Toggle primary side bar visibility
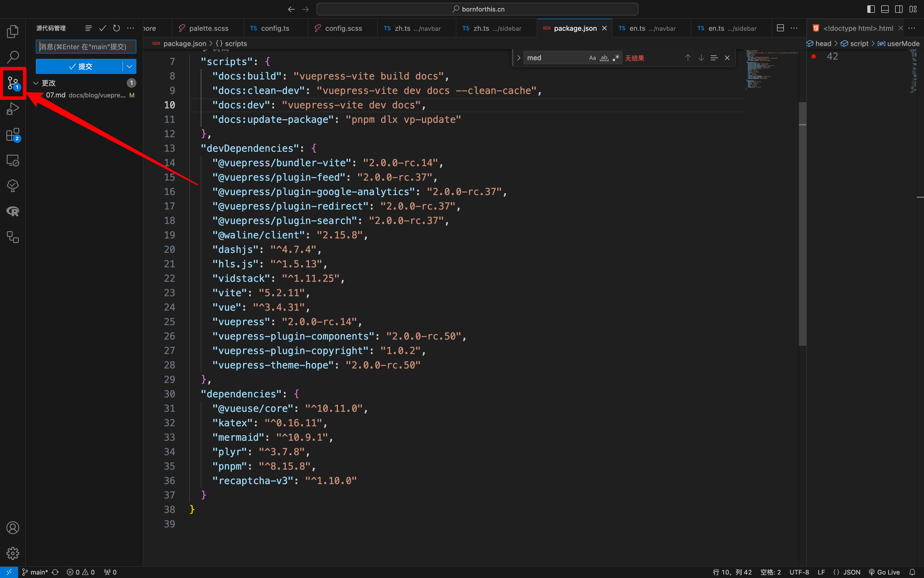 pos(871,9)
